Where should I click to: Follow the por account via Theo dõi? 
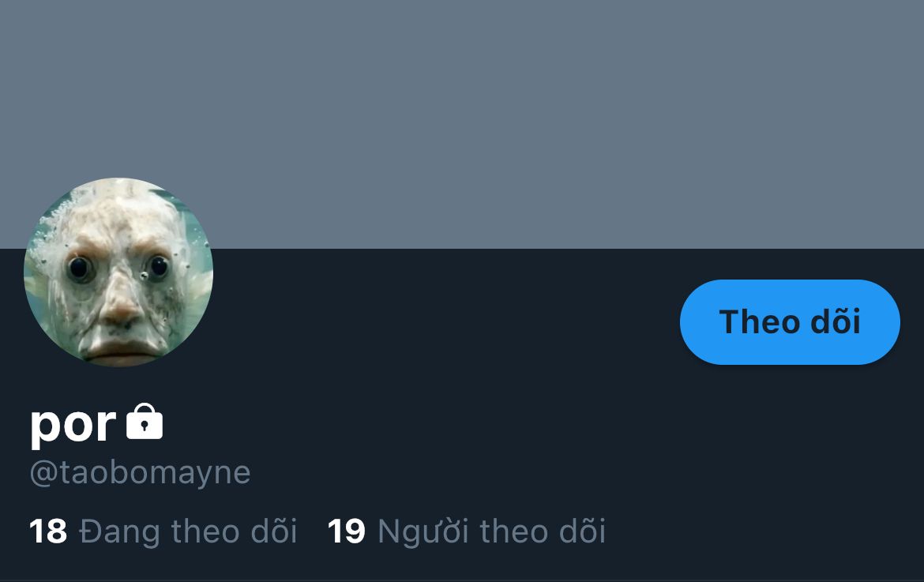tap(790, 322)
